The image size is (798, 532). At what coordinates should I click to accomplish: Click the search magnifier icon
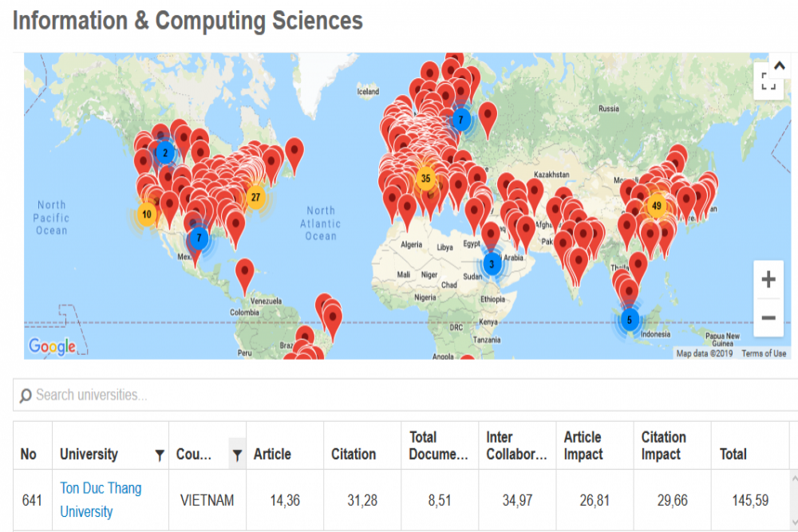coord(25,396)
